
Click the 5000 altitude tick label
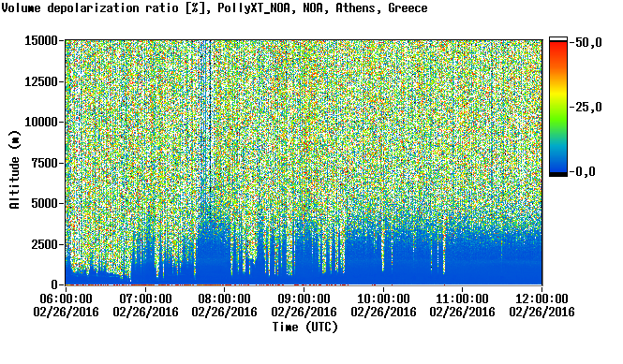(x=45, y=204)
